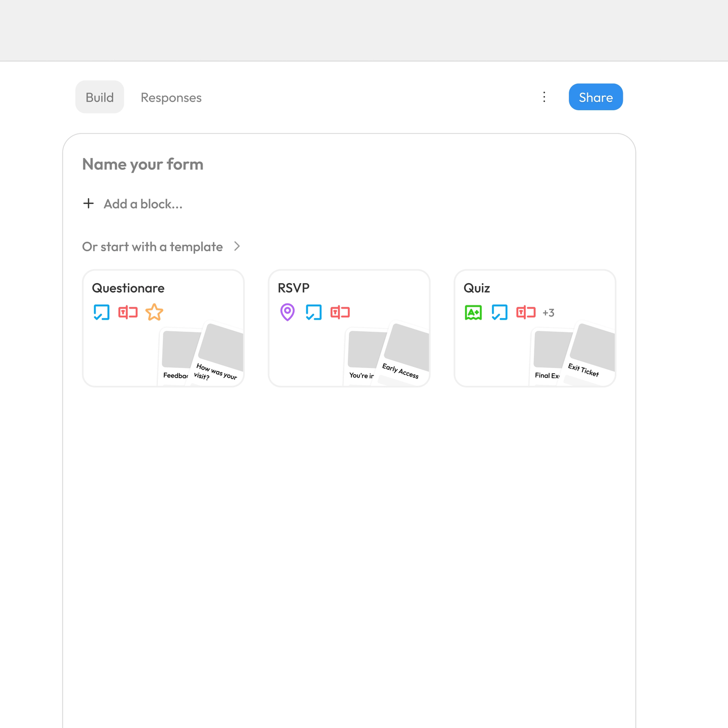This screenshot has width=728, height=728.
Task: Click the blue checkbox icon in RSVP card
Action: tap(313, 312)
